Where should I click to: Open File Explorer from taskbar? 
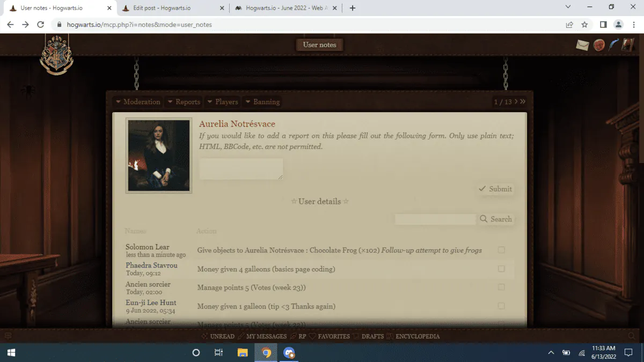pyautogui.click(x=243, y=352)
